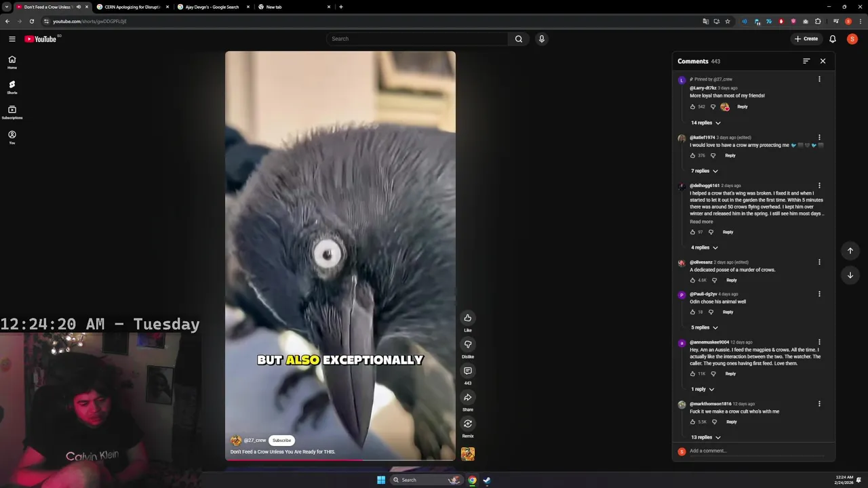Viewport: 868px width, 488px height.
Task: Open comments icon showing 443
Action: click(x=468, y=371)
